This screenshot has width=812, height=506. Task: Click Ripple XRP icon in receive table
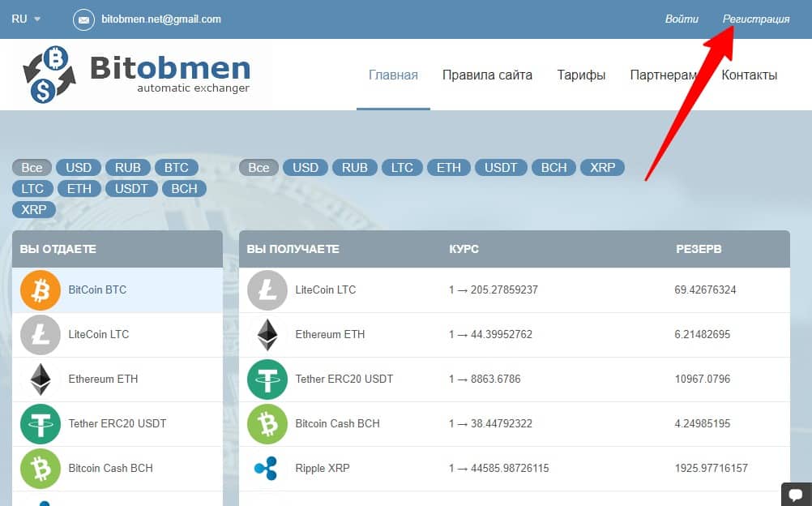pyautogui.click(x=266, y=468)
